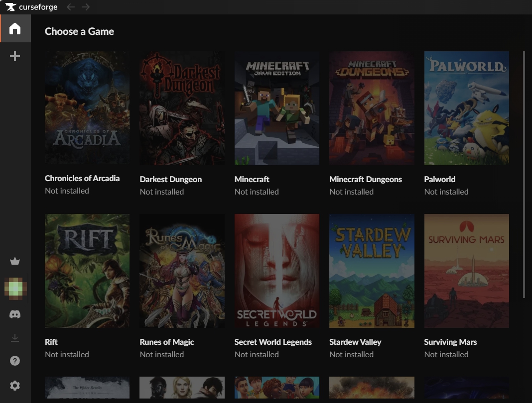Open The Elder Scrolls Online thumbnail

87,388
